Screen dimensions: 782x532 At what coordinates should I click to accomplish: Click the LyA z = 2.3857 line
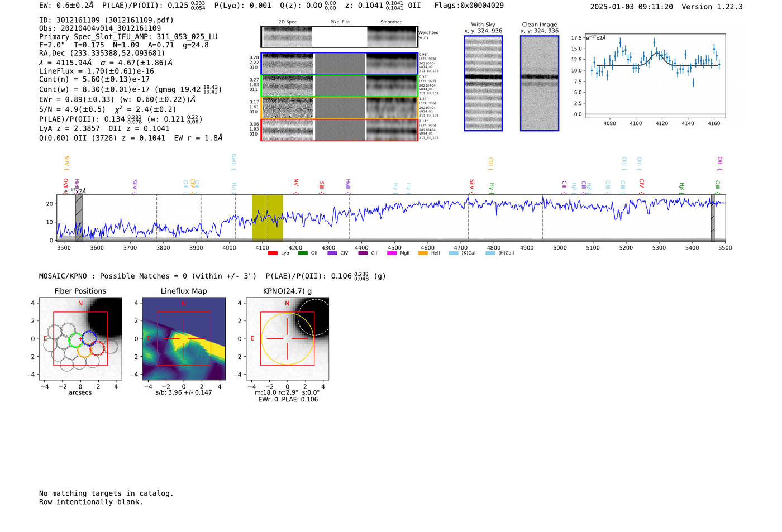(104, 128)
